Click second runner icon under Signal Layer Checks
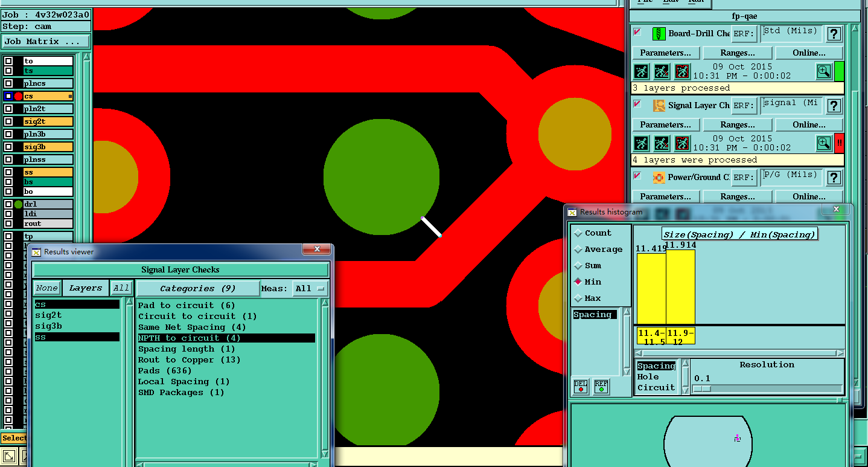This screenshot has height=467, width=868. click(x=662, y=143)
